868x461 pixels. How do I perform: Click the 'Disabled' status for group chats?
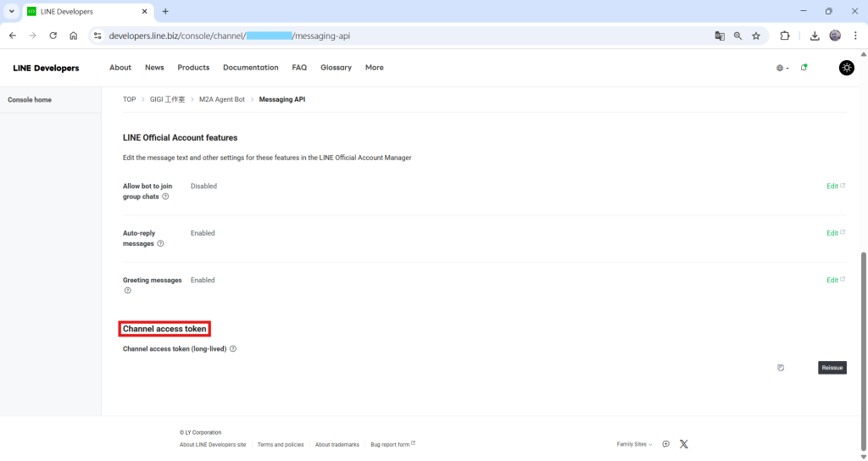(203, 186)
